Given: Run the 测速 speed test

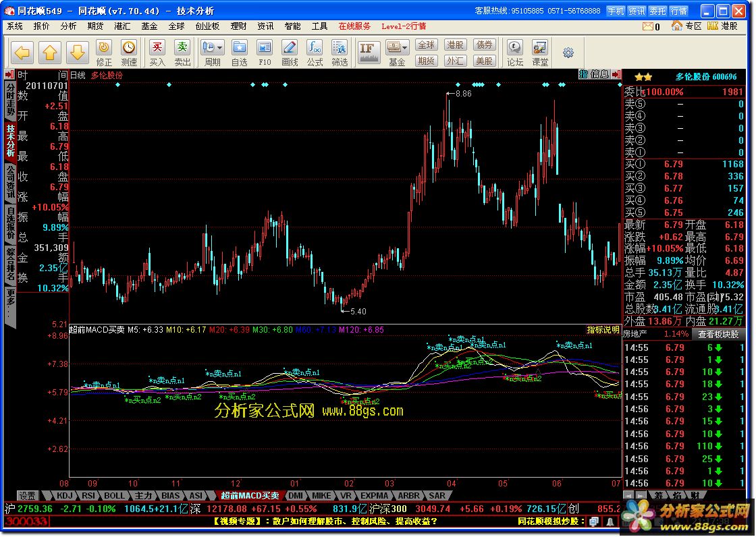Looking at the screenshot, I should (x=129, y=53).
